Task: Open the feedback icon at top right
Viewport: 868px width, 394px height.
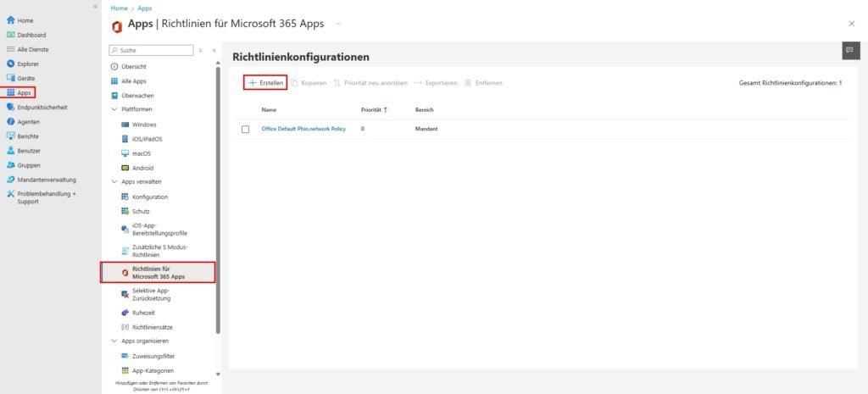Action: [x=849, y=50]
